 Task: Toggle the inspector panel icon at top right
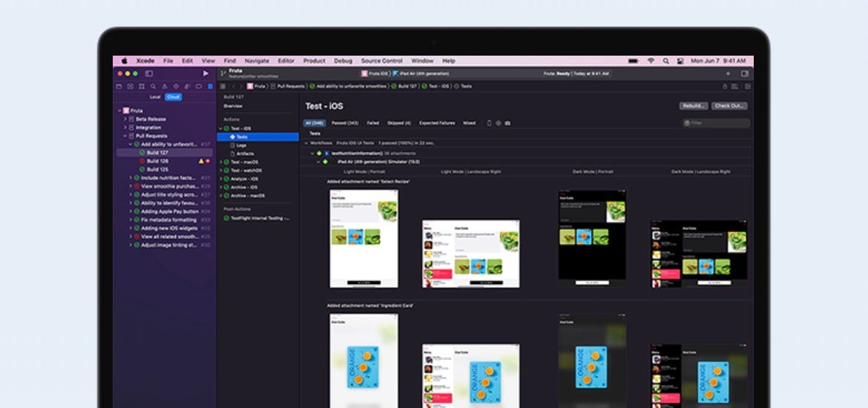(745, 73)
